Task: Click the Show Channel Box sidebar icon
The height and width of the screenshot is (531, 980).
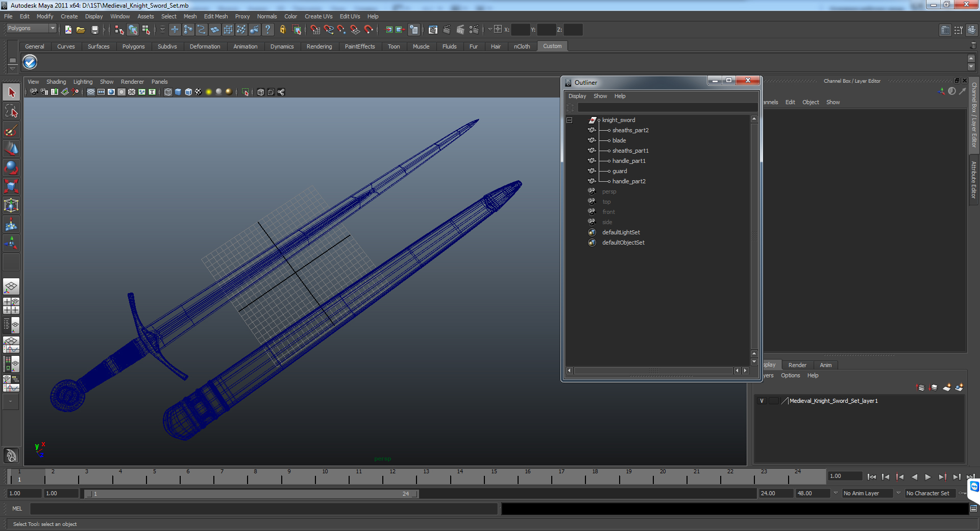Action: (971, 30)
